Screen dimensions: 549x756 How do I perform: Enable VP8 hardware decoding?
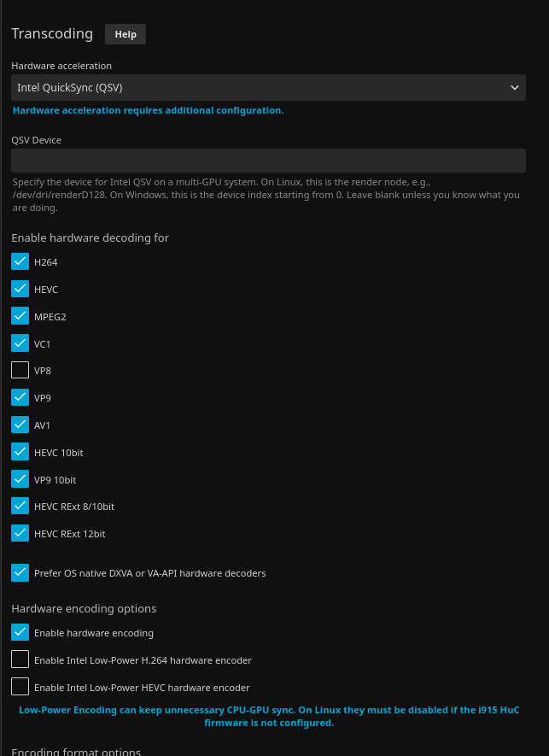(20, 371)
